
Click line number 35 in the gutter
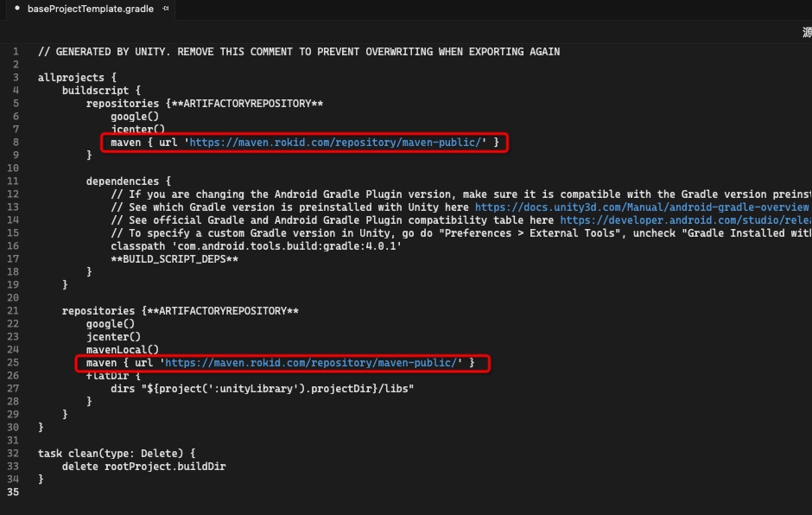[12, 493]
